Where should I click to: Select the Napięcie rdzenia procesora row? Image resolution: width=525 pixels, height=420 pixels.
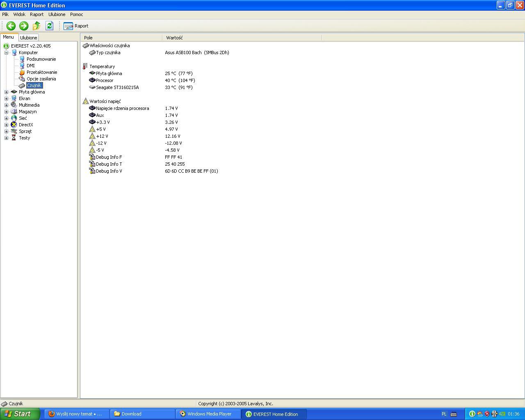(201, 108)
